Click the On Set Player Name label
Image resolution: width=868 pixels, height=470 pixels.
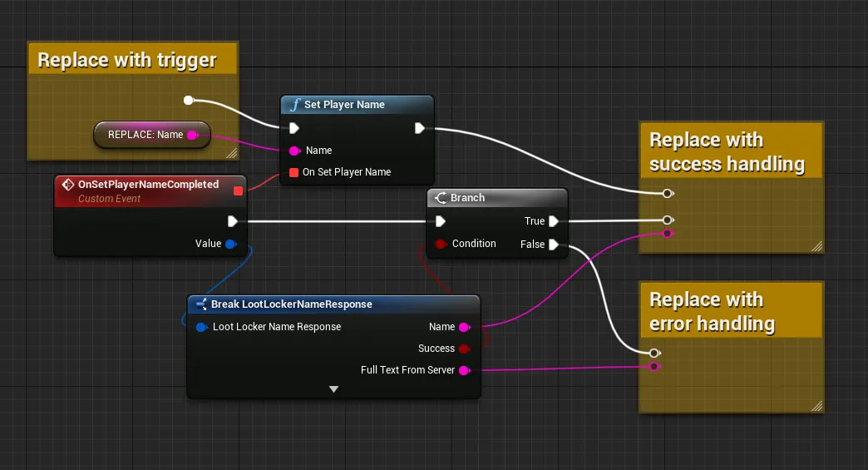pos(347,172)
